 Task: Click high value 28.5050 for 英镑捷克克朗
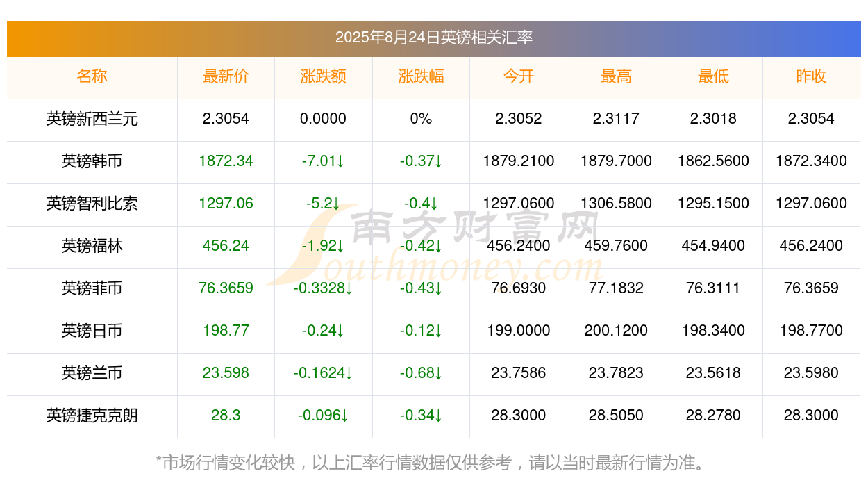click(616, 416)
